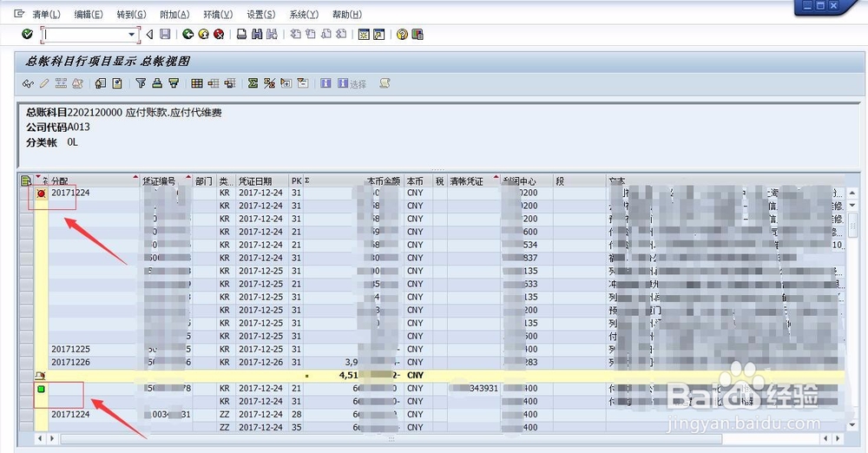Click the Find Next binoculars icon
868x453 pixels.
(x=272, y=35)
